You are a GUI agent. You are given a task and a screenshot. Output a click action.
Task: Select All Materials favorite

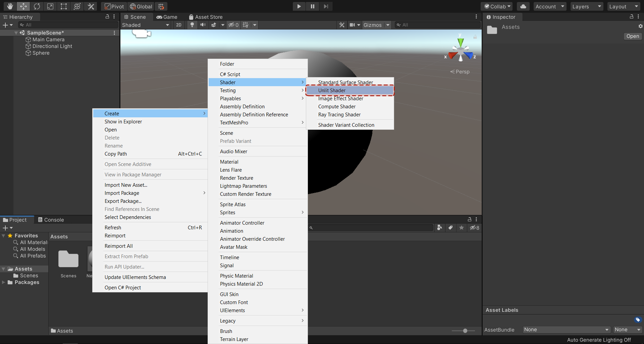(x=31, y=242)
